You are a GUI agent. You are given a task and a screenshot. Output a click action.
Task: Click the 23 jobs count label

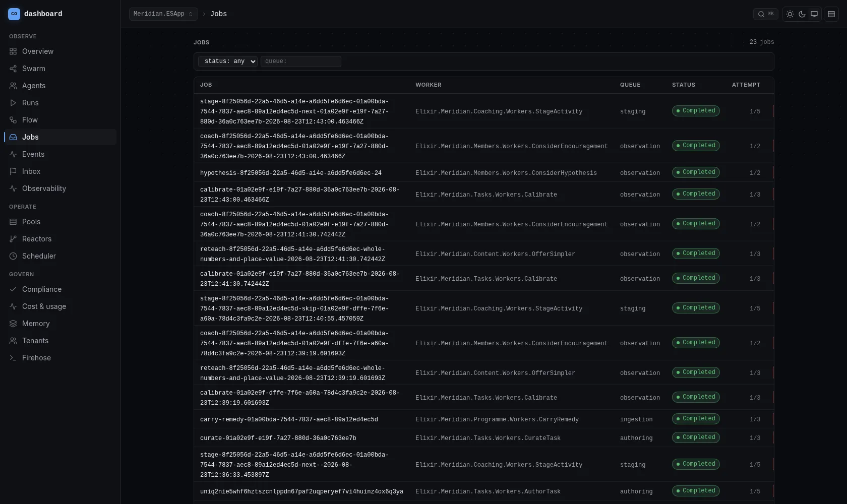[x=761, y=42]
